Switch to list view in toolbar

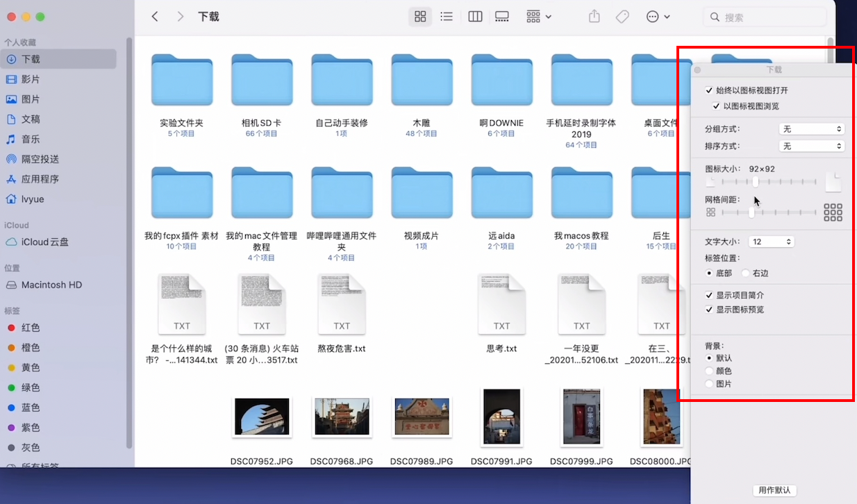(447, 17)
